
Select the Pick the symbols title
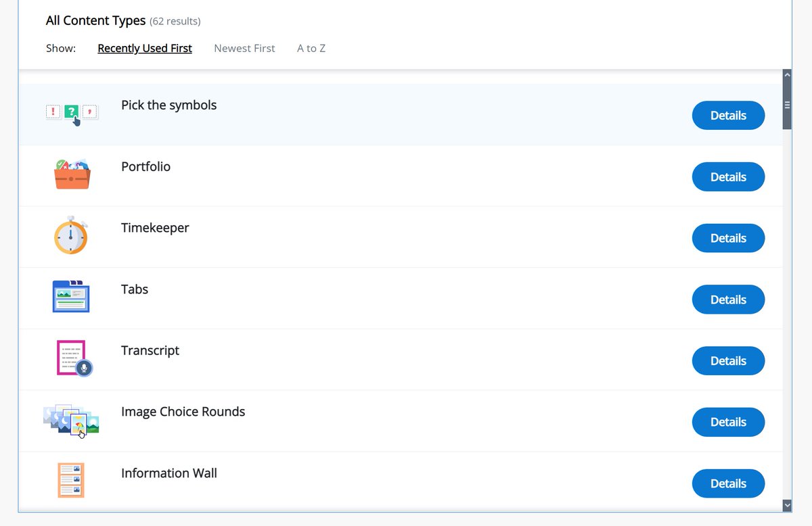point(169,105)
